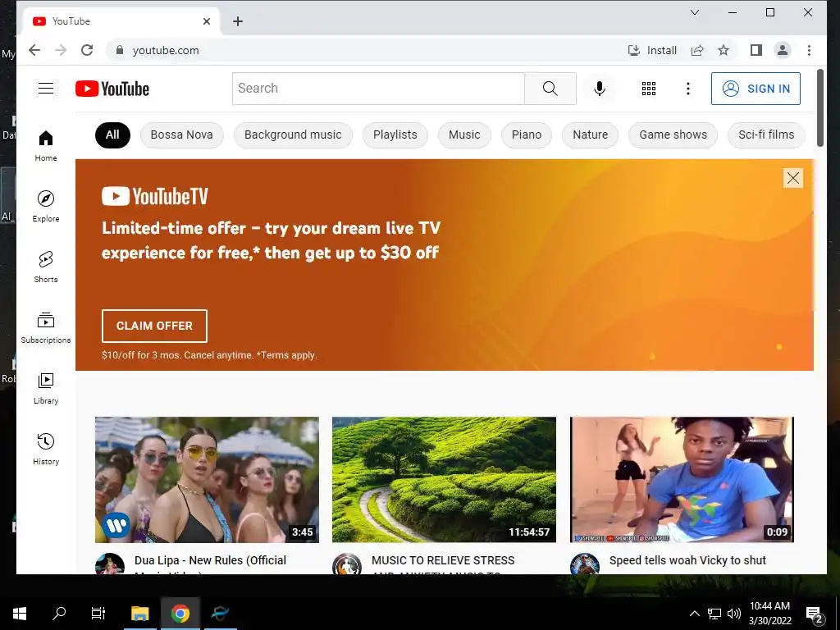Select the Music chip
This screenshot has height=630, width=840.
(x=464, y=135)
